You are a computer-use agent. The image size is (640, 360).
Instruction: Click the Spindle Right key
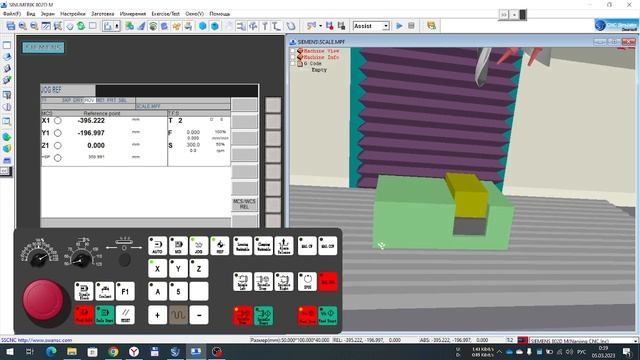click(x=284, y=282)
